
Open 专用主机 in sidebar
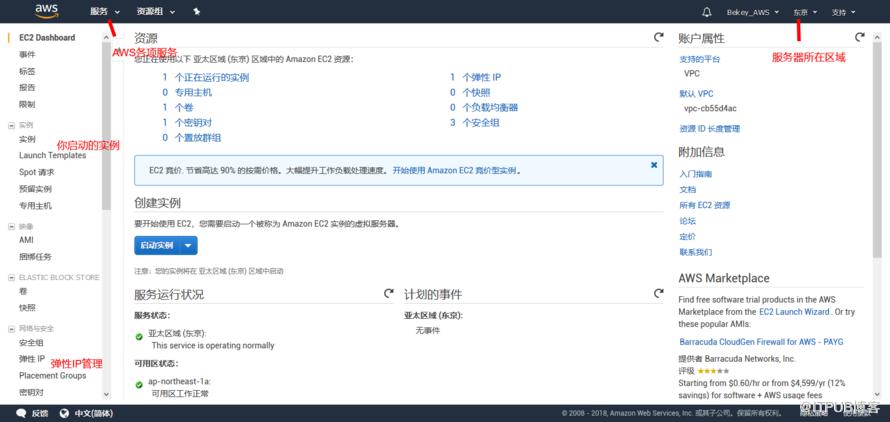[35, 206]
